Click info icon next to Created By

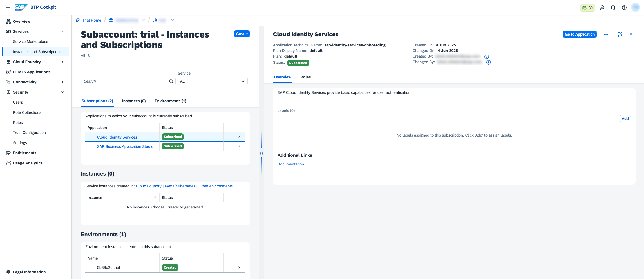tap(487, 57)
